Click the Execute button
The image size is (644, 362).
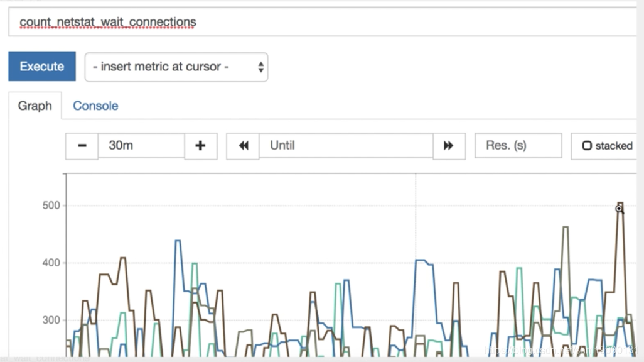click(x=42, y=66)
